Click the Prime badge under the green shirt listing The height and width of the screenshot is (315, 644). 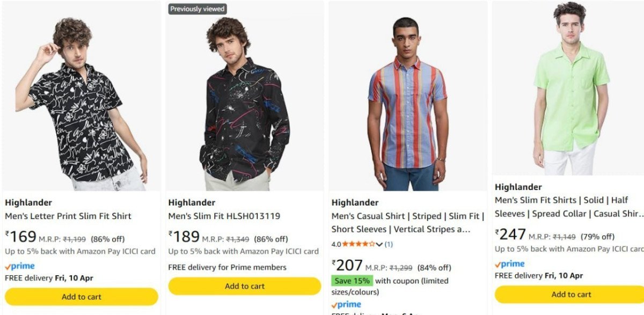pos(509,263)
